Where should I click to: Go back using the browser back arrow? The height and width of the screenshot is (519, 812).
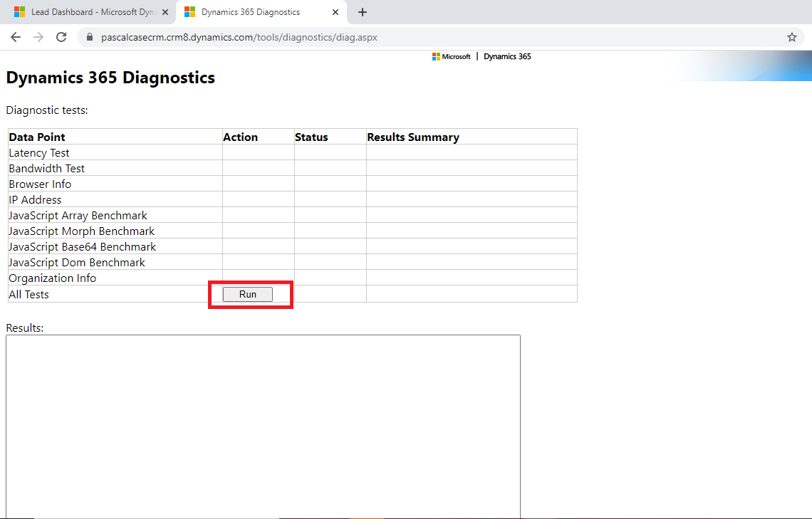pos(16,37)
